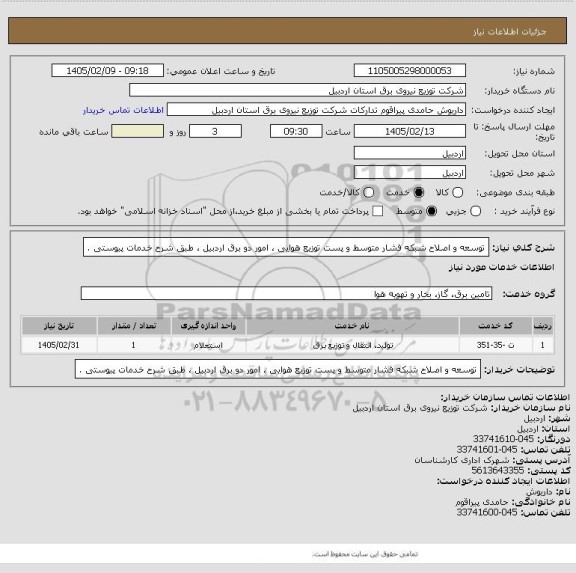Select the کالا radio button

[457, 192]
